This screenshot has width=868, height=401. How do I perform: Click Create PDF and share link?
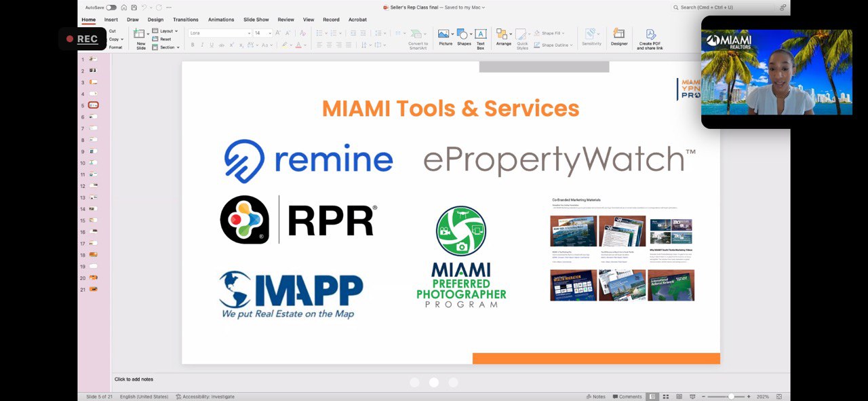tap(650, 39)
